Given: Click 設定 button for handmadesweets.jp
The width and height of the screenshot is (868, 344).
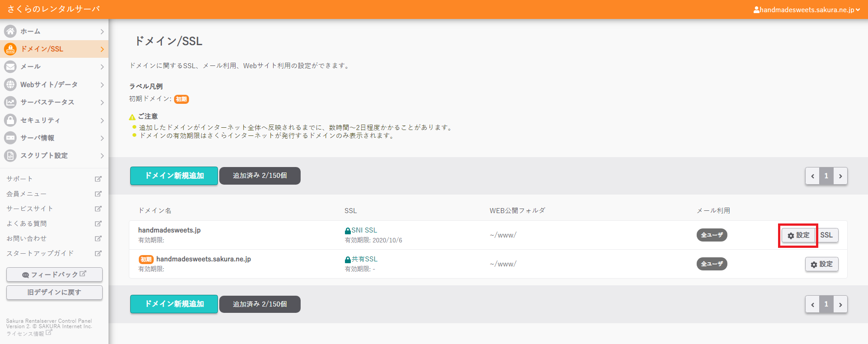Looking at the screenshot, I should [x=798, y=235].
